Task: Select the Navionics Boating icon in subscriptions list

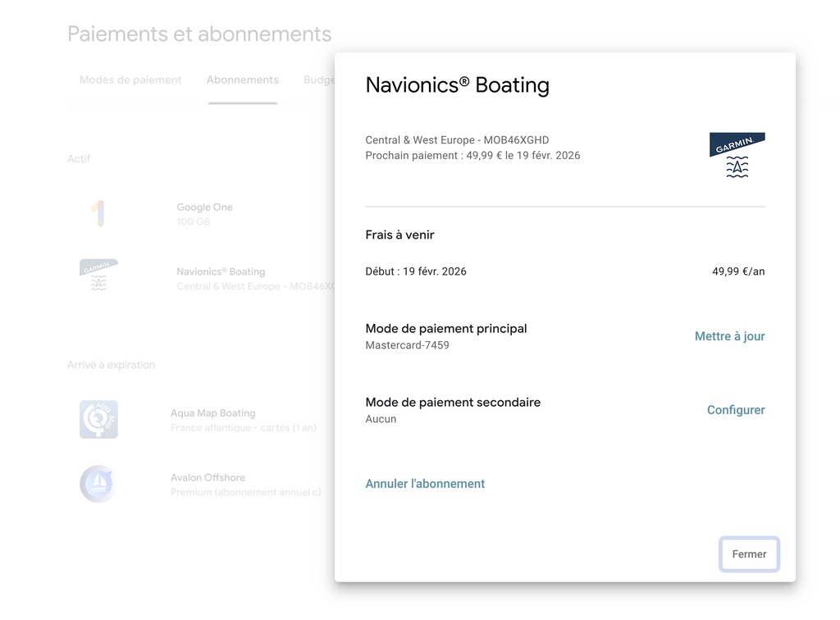Action: tap(98, 275)
